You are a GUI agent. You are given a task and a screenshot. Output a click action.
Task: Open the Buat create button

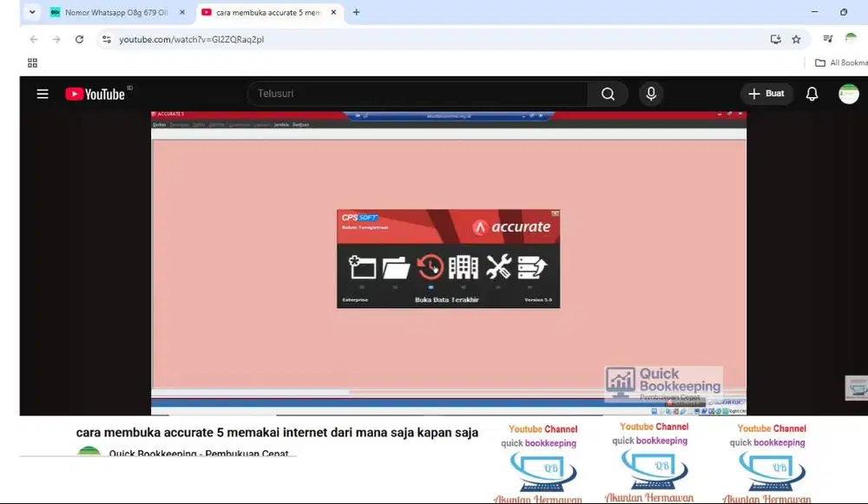click(x=766, y=94)
